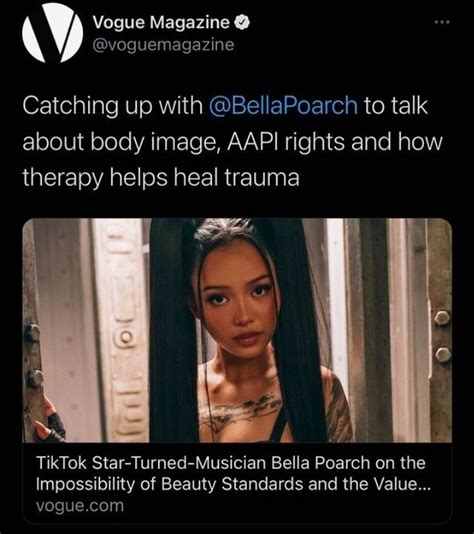Viewport: 474px width, 534px height.
Task: Click the chest tattoo in the preview photo
Action: point(240,412)
